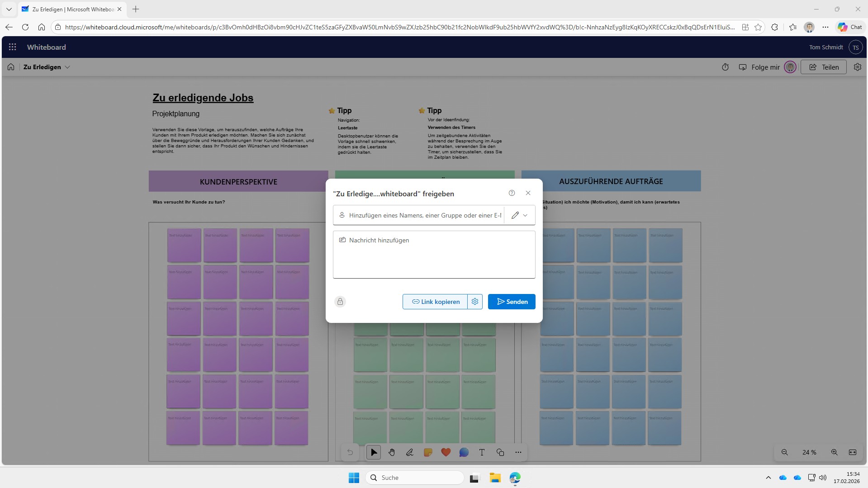Expand the edit permission dropdown

click(520, 215)
